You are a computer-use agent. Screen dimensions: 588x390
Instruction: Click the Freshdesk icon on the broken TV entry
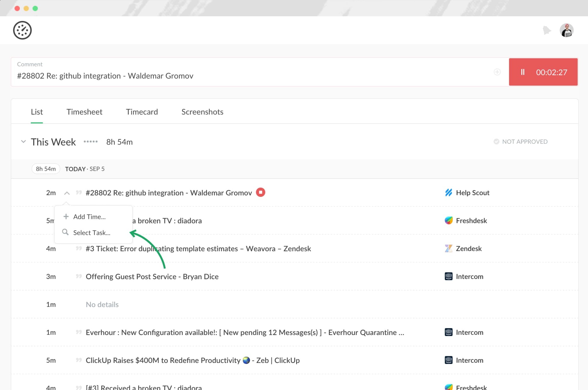[449, 220]
